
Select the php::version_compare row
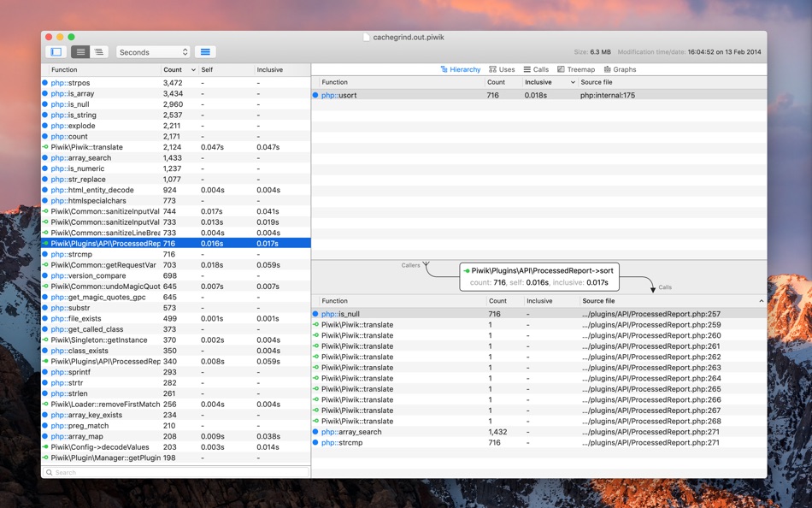[x=176, y=275]
